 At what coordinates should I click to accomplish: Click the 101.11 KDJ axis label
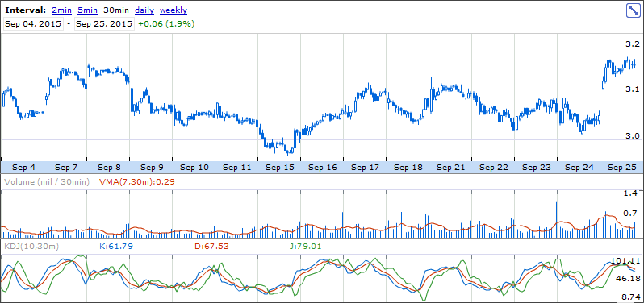(626, 261)
